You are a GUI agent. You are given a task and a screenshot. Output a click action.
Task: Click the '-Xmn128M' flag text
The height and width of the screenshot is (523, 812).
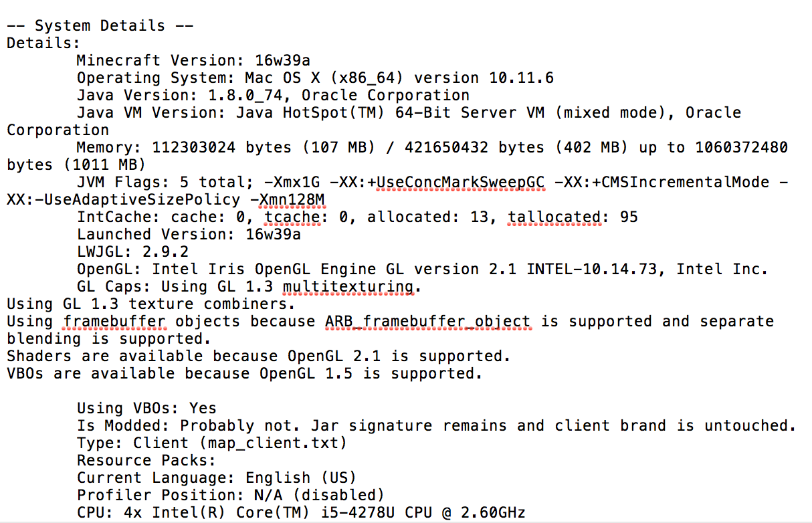[288, 200]
